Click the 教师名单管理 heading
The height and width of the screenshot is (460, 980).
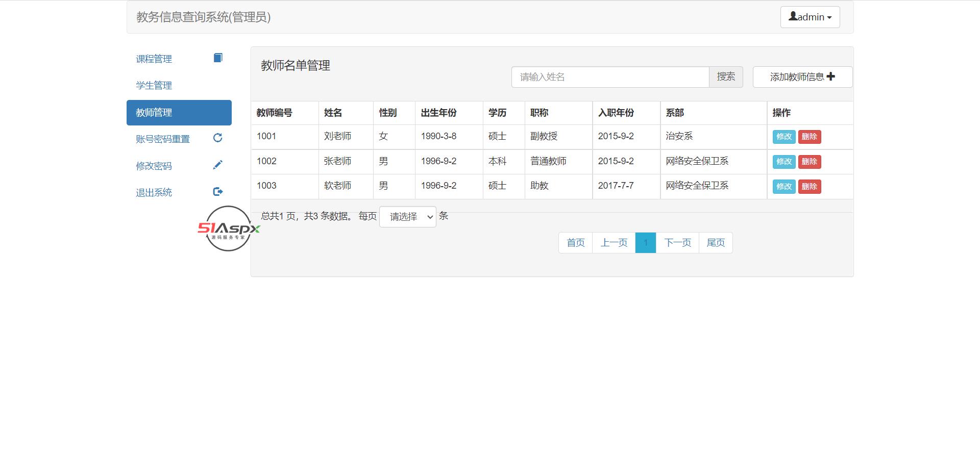pyautogui.click(x=296, y=65)
